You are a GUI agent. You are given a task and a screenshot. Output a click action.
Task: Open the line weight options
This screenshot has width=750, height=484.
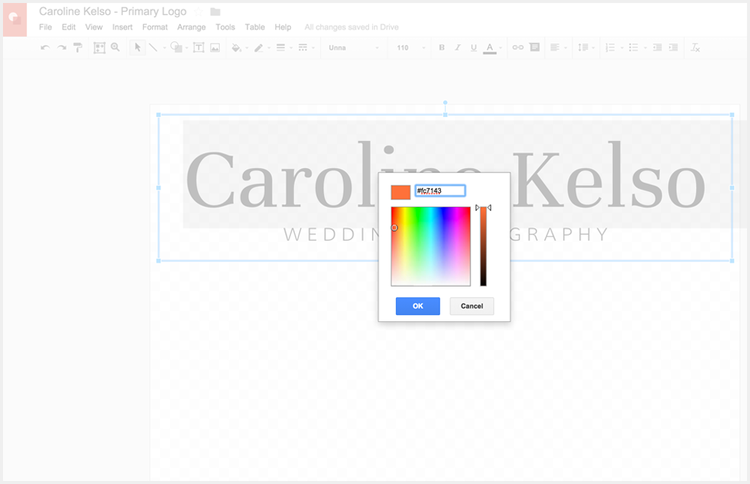pyautogui.click(x=281, y=47)
